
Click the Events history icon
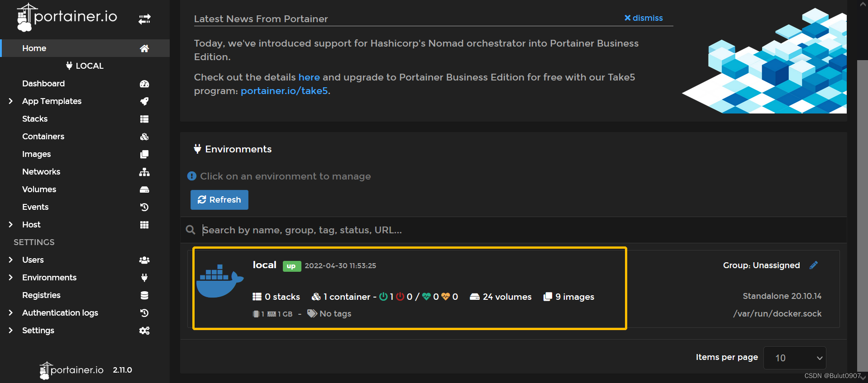click(x=144, y=207)
